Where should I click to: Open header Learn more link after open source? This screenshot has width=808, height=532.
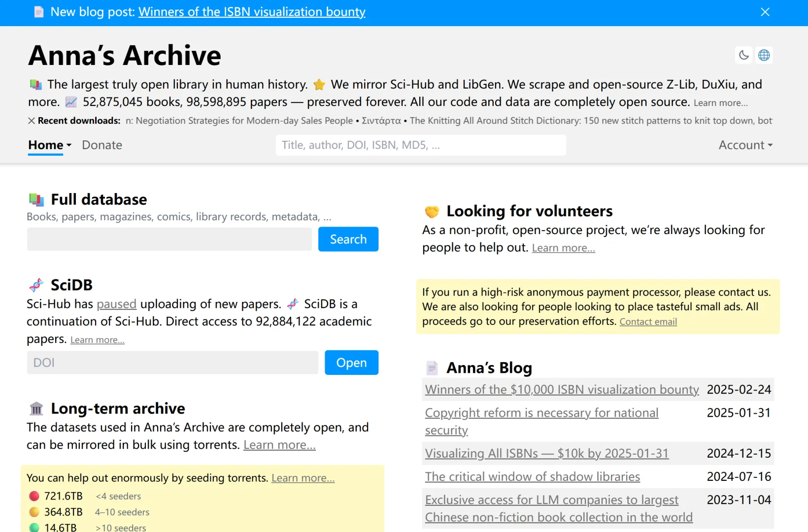(x=721, y=103)
